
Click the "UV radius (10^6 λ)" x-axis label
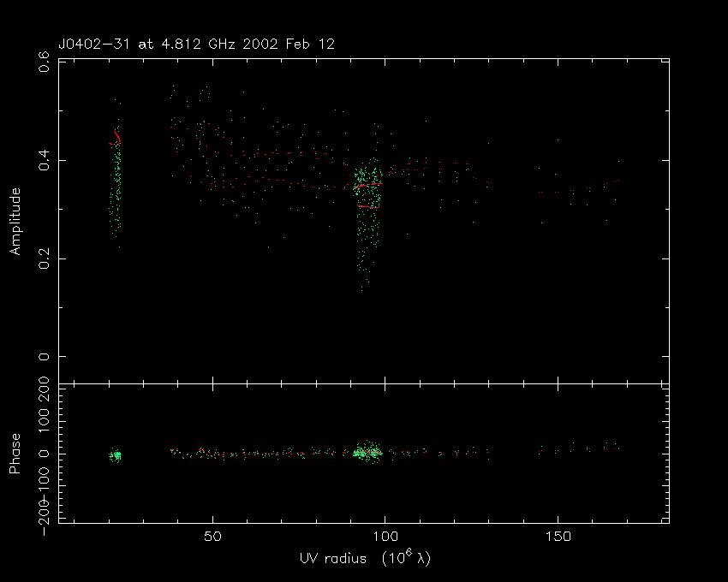366,558
